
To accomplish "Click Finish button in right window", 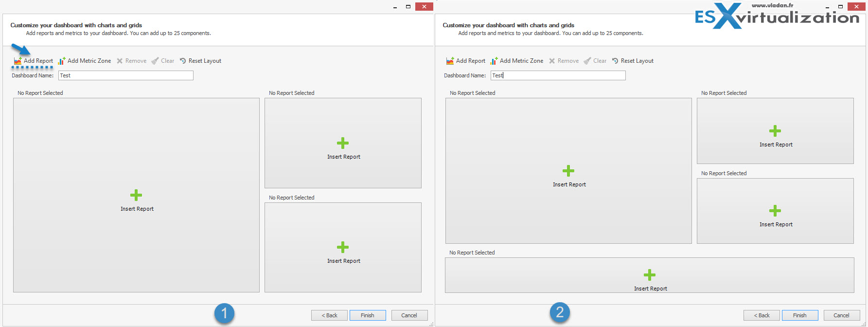I will [x=800, y=315].
